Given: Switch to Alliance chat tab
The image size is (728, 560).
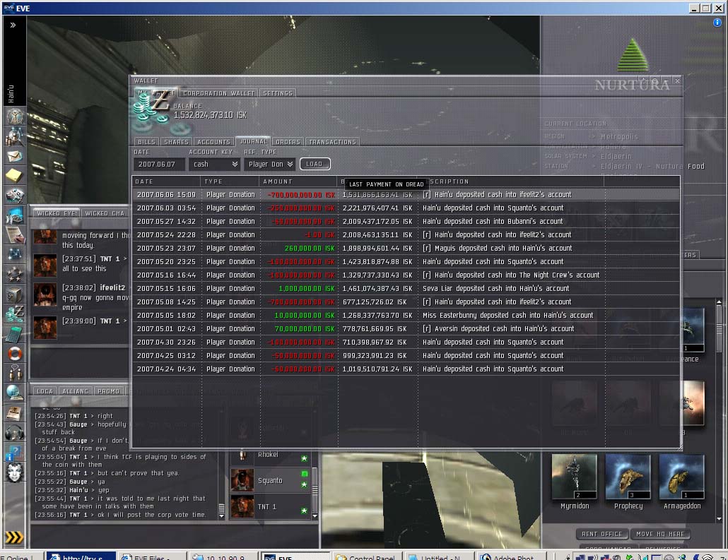Looking at the screenshot, I should coord(75,392).
